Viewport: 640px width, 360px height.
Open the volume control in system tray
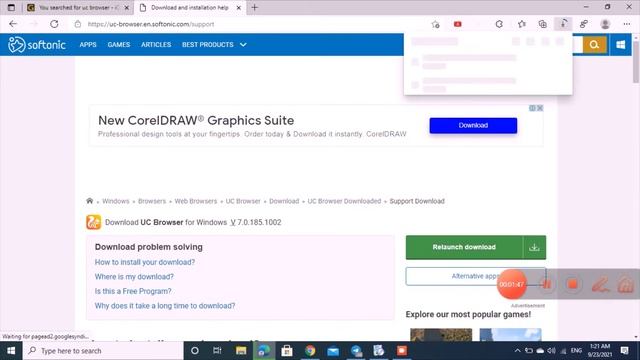(x=551, y=351)
